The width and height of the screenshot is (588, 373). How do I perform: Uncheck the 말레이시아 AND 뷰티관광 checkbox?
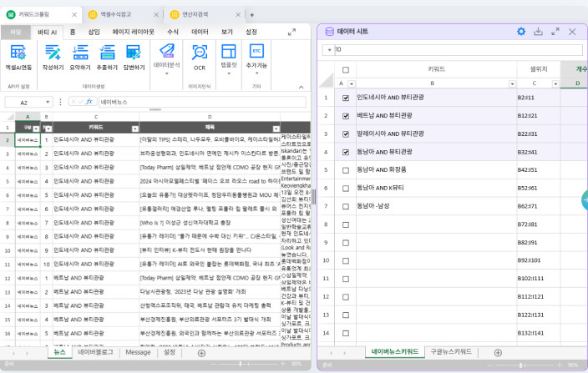(x=346, y=134)
